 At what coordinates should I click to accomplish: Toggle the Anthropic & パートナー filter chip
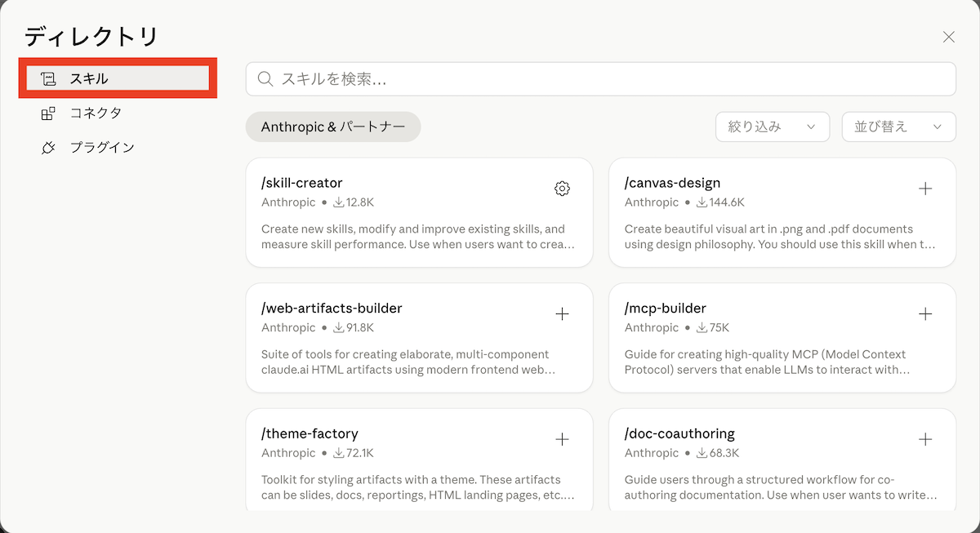pos(332,127)
